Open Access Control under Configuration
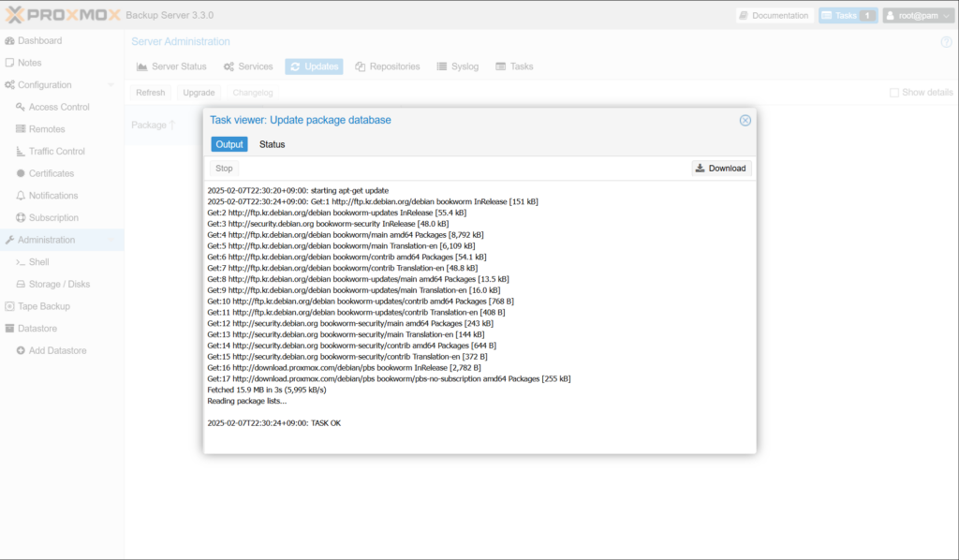Viewport: 959px width, 560px height. 58,107
